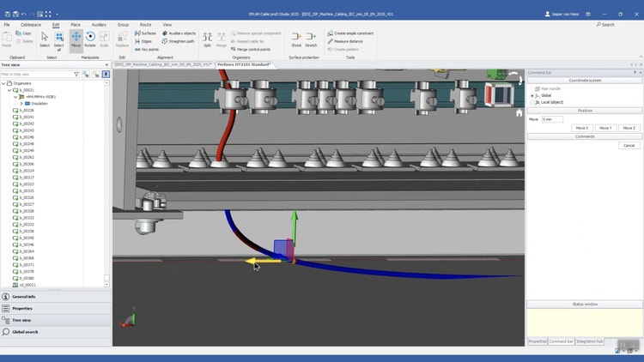Click the Straighten path tool
This screenshot has height=362, width=644.
click(x=178, y=41)
